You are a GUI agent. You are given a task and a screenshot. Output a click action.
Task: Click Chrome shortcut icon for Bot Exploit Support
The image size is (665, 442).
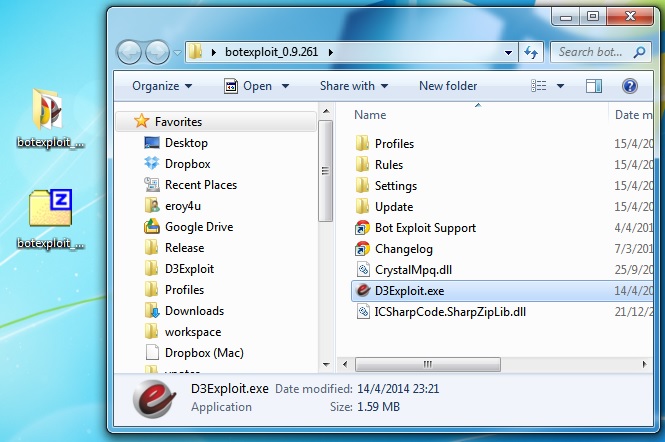pyautogui.click(x=362, y=228)
